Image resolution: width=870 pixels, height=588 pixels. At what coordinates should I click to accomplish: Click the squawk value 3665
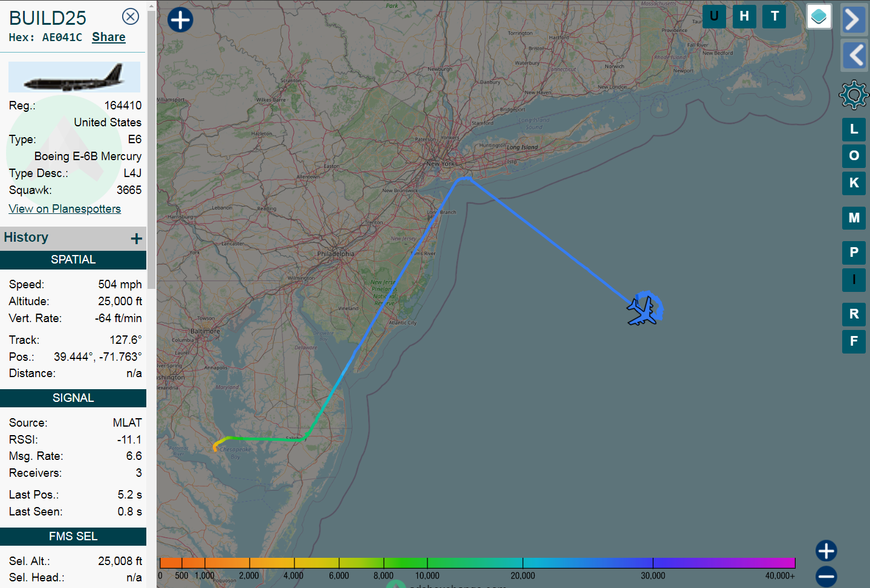pyautogui.click(x=129, y=190)
